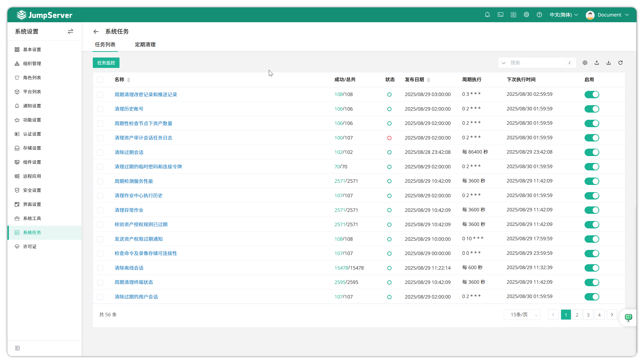Screen dimensions: 644x361
Task: Open 系统工具 in sidebar
Action: coord(44,219)
